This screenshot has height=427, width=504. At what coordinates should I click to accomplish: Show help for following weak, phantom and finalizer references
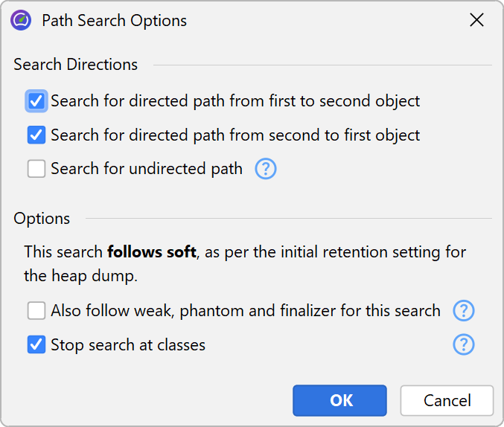click(464, 310)
